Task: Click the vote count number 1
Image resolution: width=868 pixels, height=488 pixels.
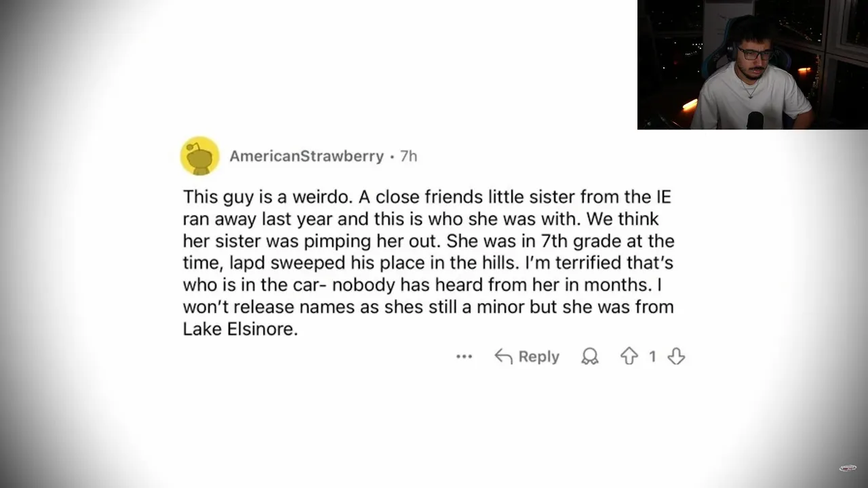Action: 652,357
